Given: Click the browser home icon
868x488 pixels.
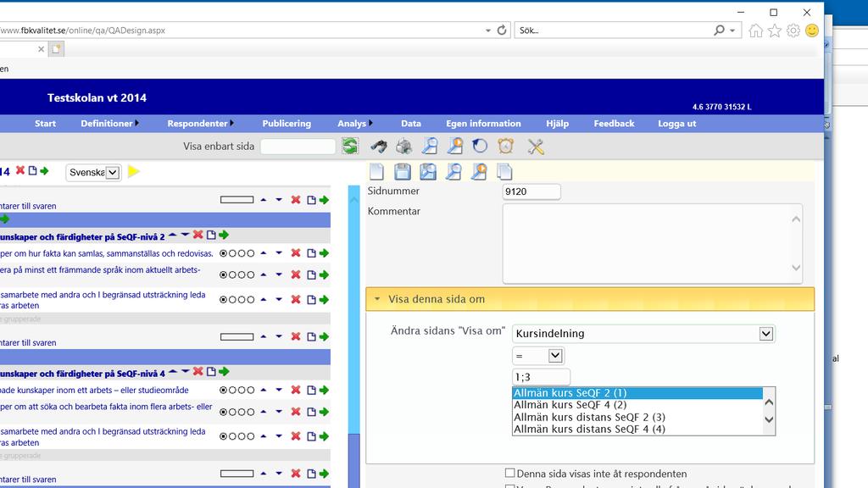Looking at the screenshot, I should (x=755, y=30).
